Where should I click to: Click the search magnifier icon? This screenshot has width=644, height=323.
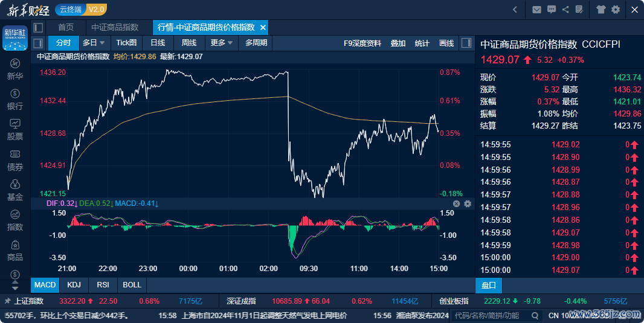(x=535, y=315)
